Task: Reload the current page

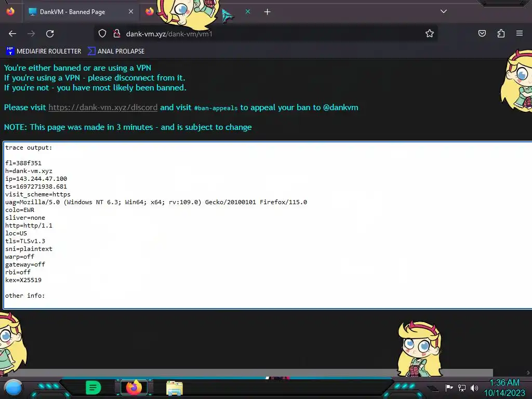Action: [50, 34]
